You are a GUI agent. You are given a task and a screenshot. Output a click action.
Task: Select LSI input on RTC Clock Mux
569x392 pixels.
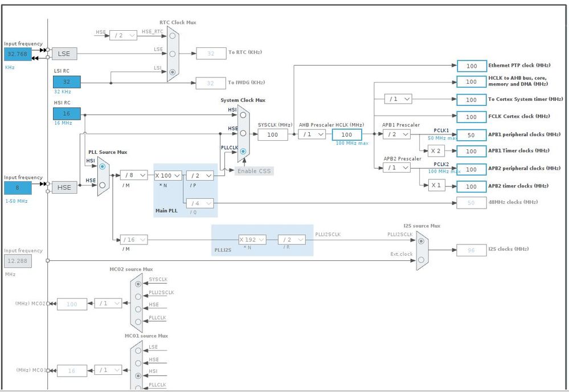pyautogui.click(x=173, y=72)
